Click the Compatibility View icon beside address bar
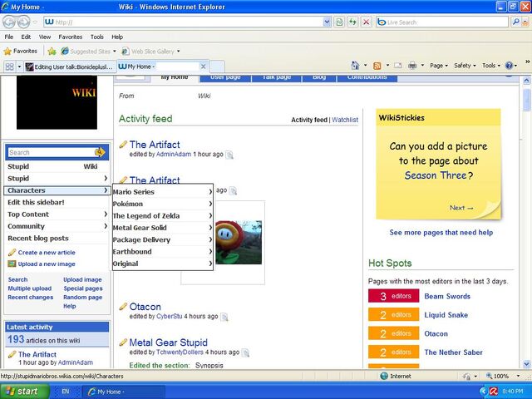532x399 pixels. point(339,22)
